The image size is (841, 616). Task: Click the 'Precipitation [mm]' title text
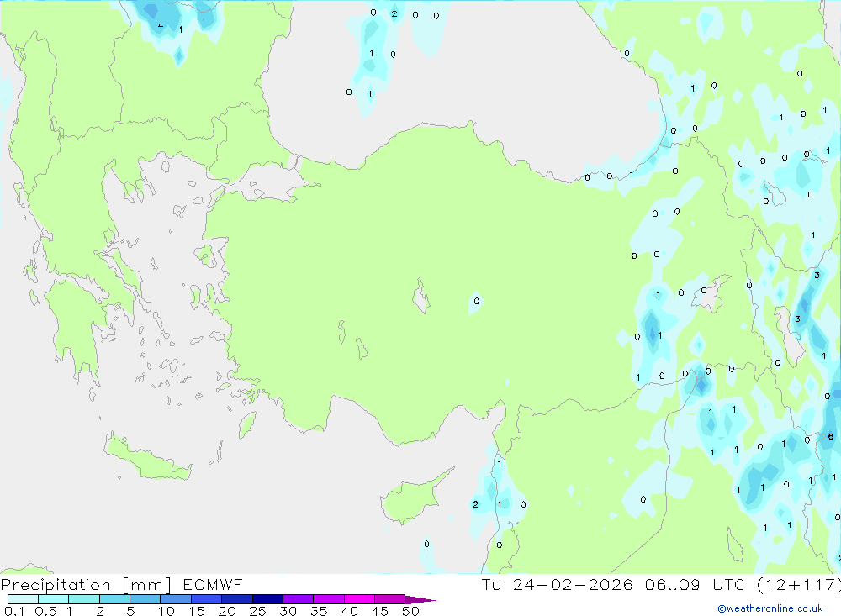[x=86, y=585]
